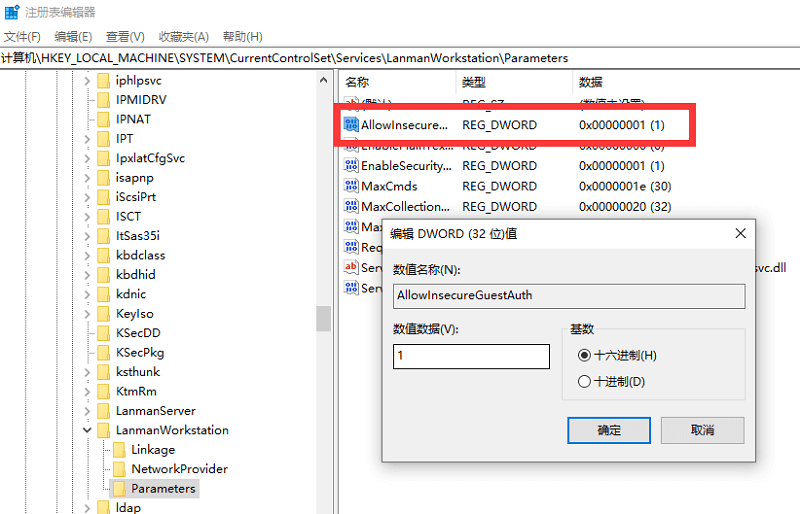Click the 数值名称(N) name field

point(569,296)
